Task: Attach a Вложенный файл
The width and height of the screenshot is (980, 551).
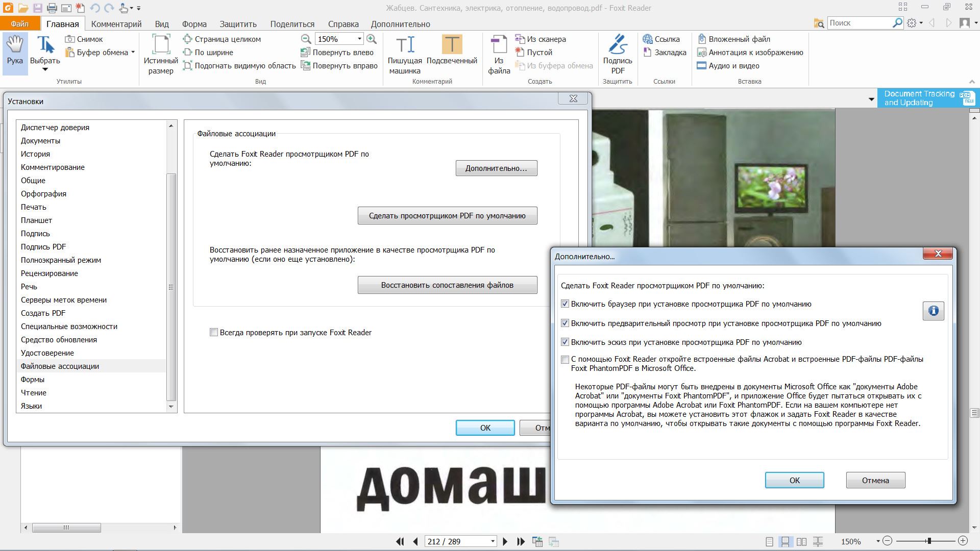Action: (734, 39)
